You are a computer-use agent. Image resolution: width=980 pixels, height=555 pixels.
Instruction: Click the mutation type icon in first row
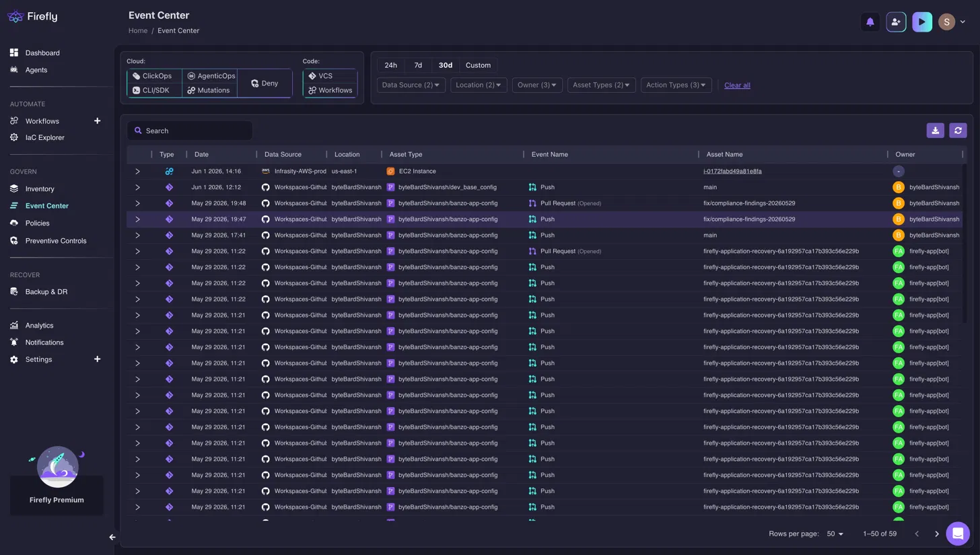click(x=170, y=172)
